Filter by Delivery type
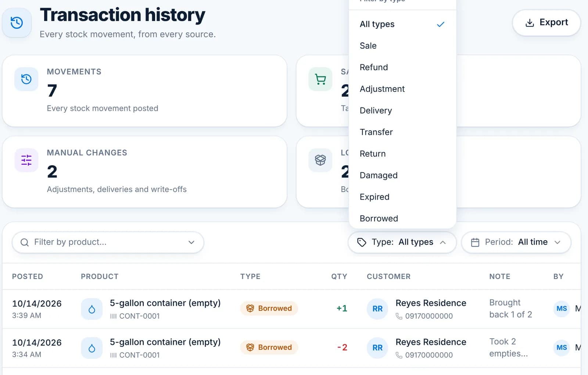The image size is (588, 375). [x=402, y=111]
